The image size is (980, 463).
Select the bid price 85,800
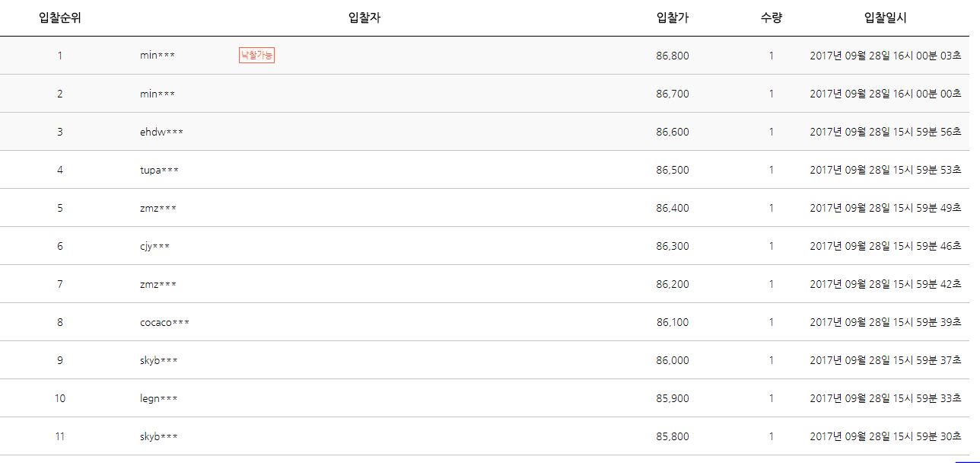[673, 436]
